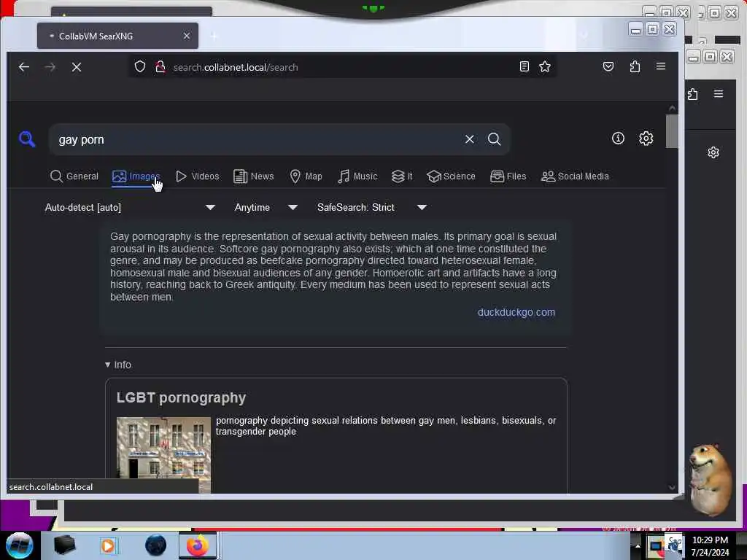Click the scrollbar down arrow
Image resolution: width=747 pixels, height=560 pixels.
point(672,487)
